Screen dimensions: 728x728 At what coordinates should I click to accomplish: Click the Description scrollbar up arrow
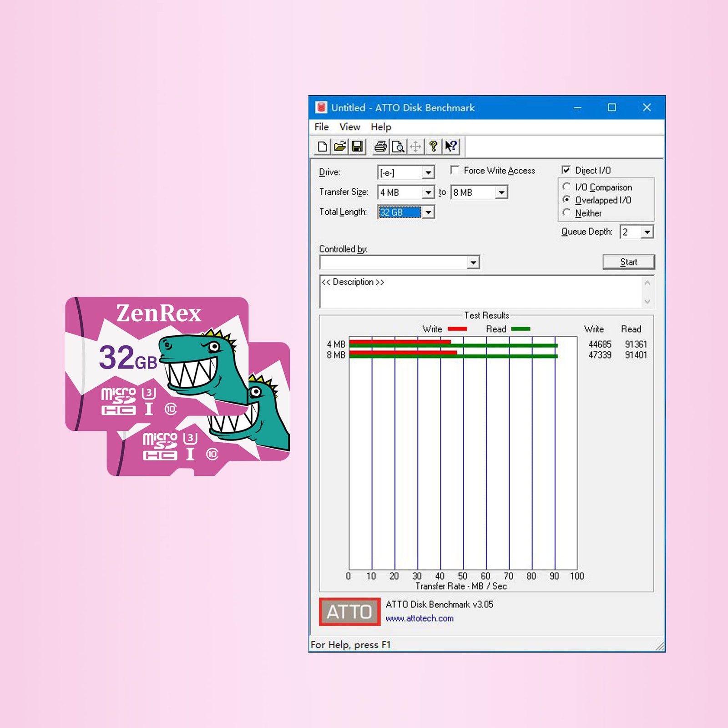pyautogui.click(x=647, y=283)
